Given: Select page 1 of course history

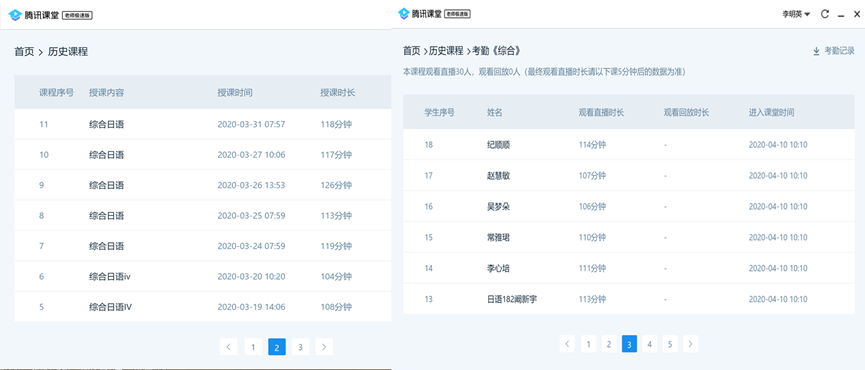Looking at the screenshot, I should (x=253, y=347).
